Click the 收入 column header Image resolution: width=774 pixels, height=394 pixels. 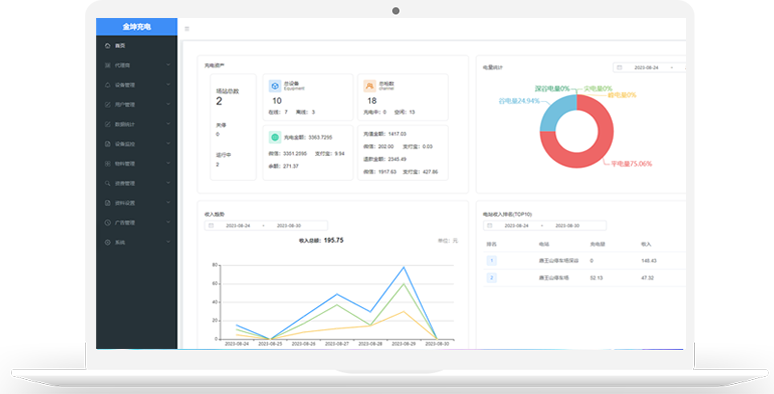(646, 244)
